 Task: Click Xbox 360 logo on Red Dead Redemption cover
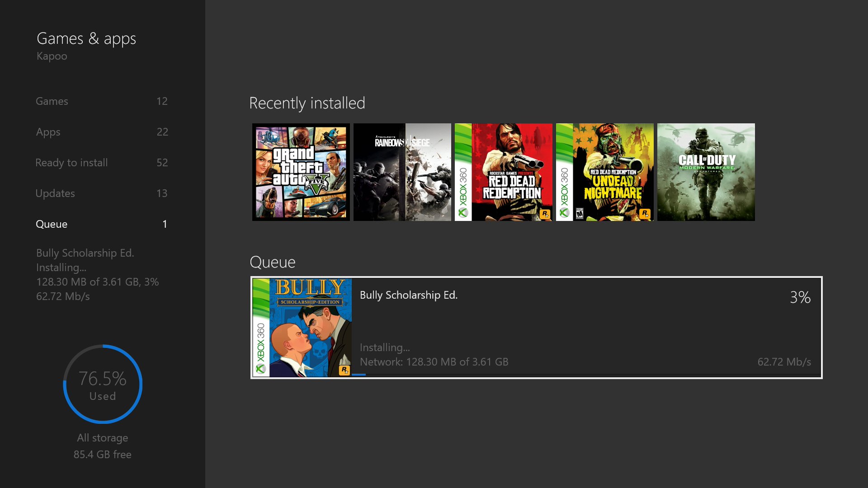tap(463, 192)
